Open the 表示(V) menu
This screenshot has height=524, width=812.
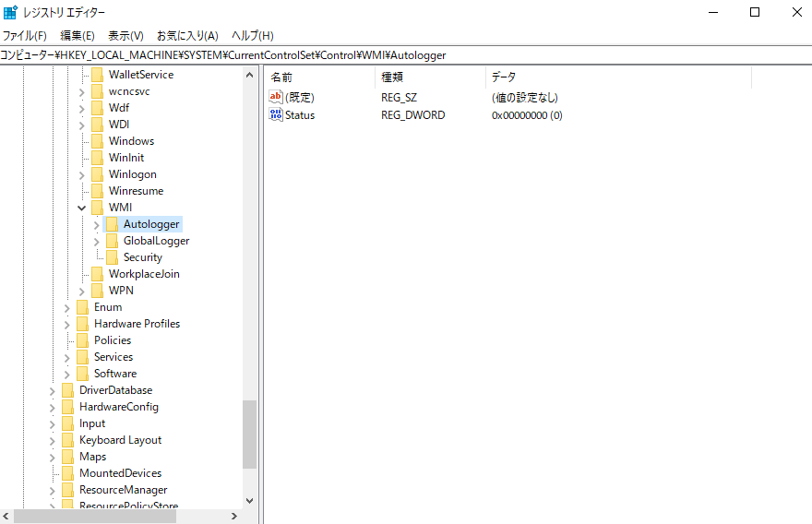(x=125, y=36)
